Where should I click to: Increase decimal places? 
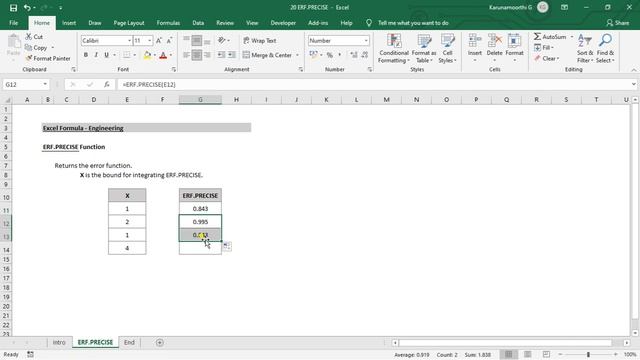coord(353,55)
